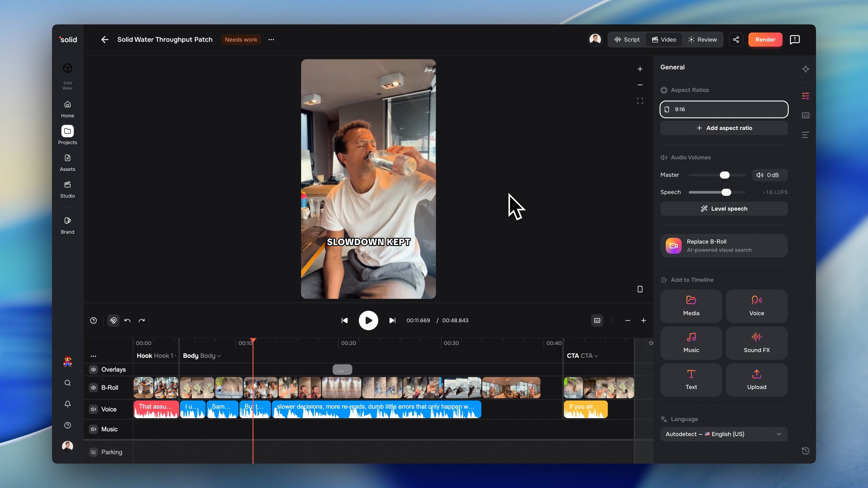This screenshot has width=868, height=488.
Task: Open the feedback message icon
Action: (x=795, y=39)
